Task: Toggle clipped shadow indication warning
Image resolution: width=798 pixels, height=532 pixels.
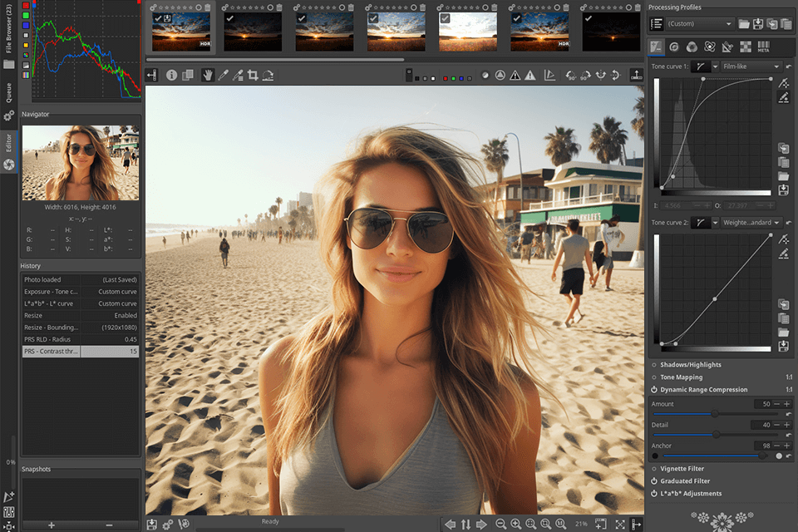Action: pos(515,76)
